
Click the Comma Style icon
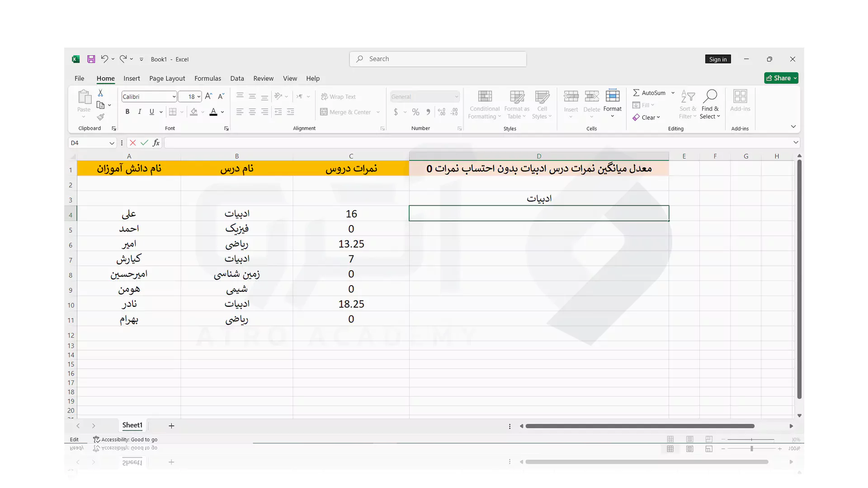[x=428, y=112]
